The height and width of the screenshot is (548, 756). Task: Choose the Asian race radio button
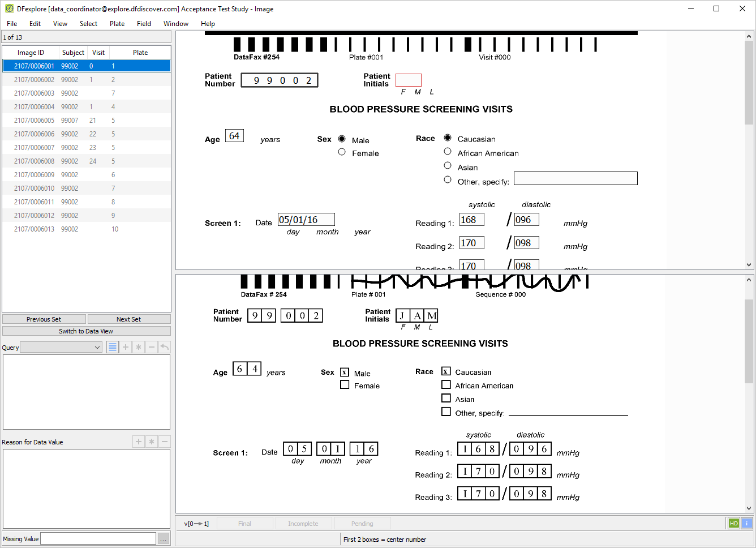coord(448,165)
